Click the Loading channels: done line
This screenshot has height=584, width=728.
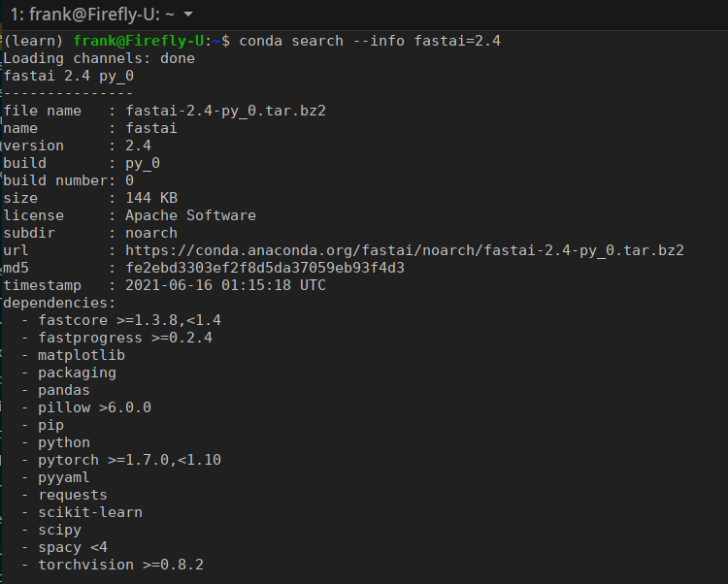coord(99,58)
